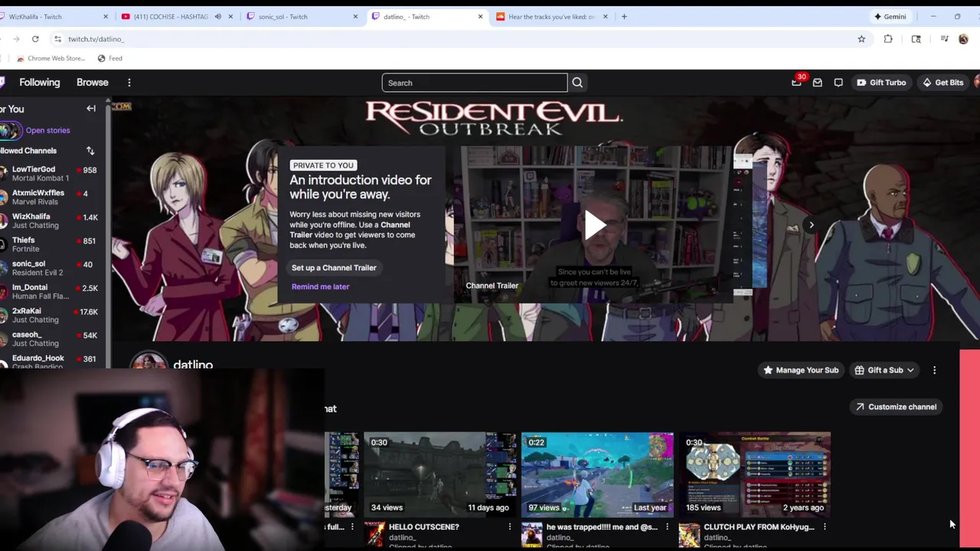This screenshot has height=551, width=980.
Task: Click Manage Your Sub button
Action: (801, 370)
